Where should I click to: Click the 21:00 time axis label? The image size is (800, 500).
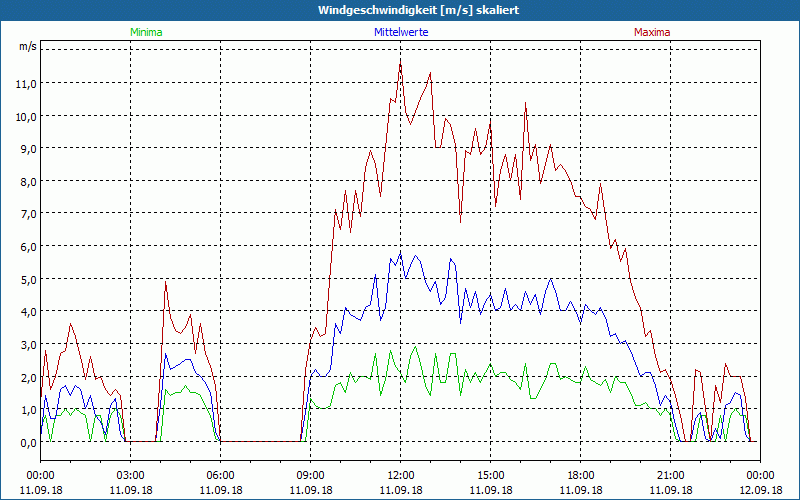coord(670,476)
